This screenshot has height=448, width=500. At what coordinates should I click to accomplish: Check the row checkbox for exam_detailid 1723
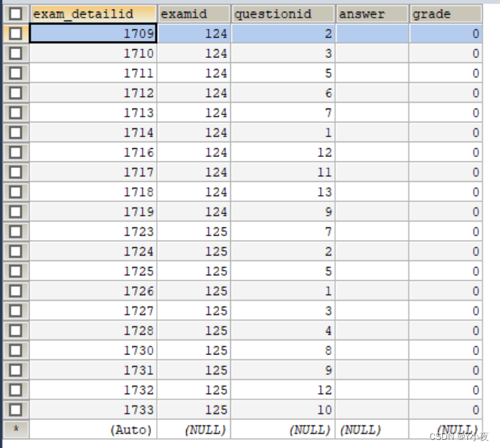coord(15,232)
